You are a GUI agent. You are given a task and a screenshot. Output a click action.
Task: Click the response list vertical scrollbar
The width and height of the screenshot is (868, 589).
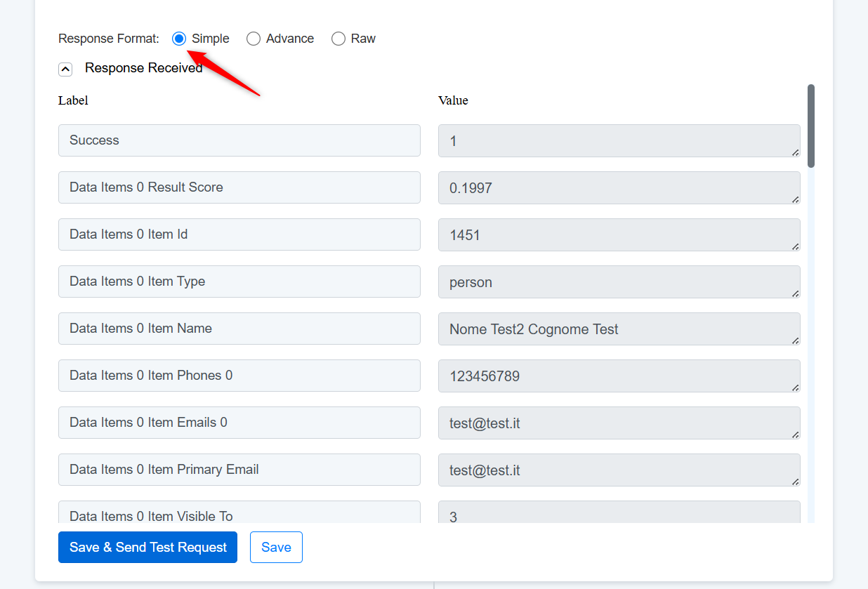[811, 126]
